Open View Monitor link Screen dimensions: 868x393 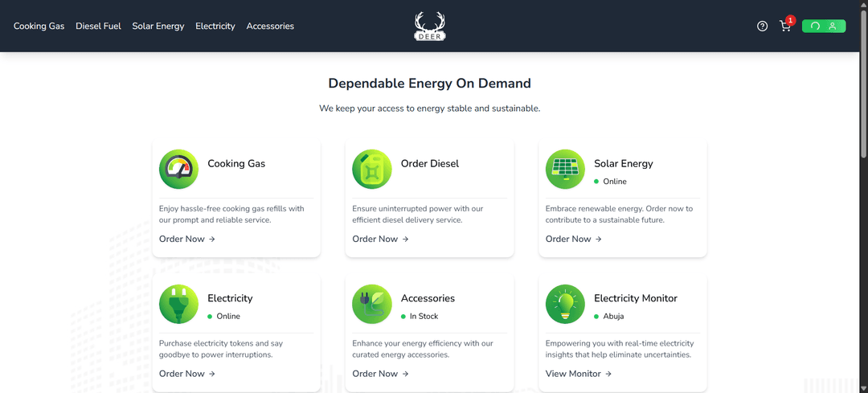point(579,374)
